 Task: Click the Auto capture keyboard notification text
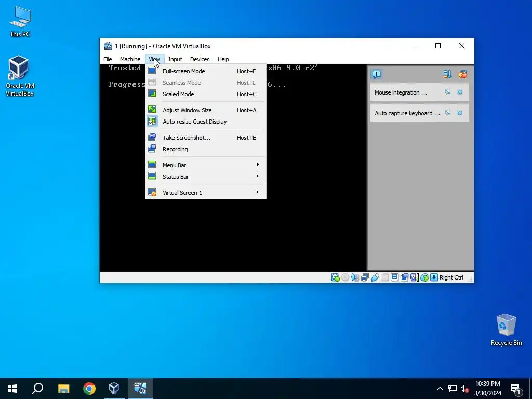(407, 113)
